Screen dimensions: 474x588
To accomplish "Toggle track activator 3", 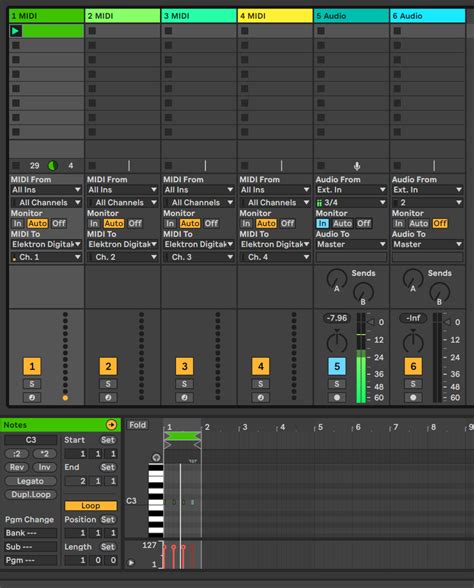I will (x=184, y=366).
